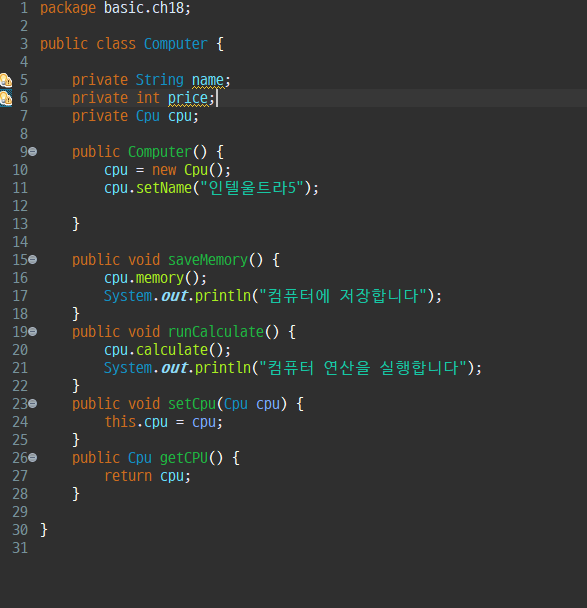Click the 'int' keyword on line 6
The image size is (587, 608).
coord(148,98)
